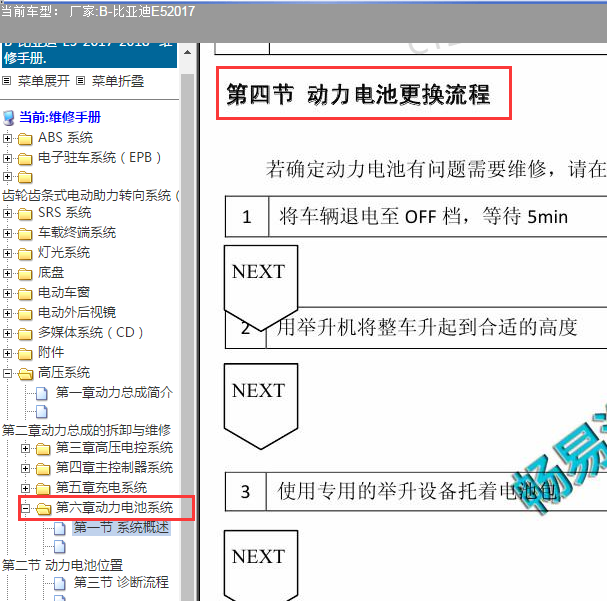Image resolution: width=607 pixels, height=601 pixels.
Task: Click the 第四节 动力电池更换流程 heading
Action: coord(358,94)
